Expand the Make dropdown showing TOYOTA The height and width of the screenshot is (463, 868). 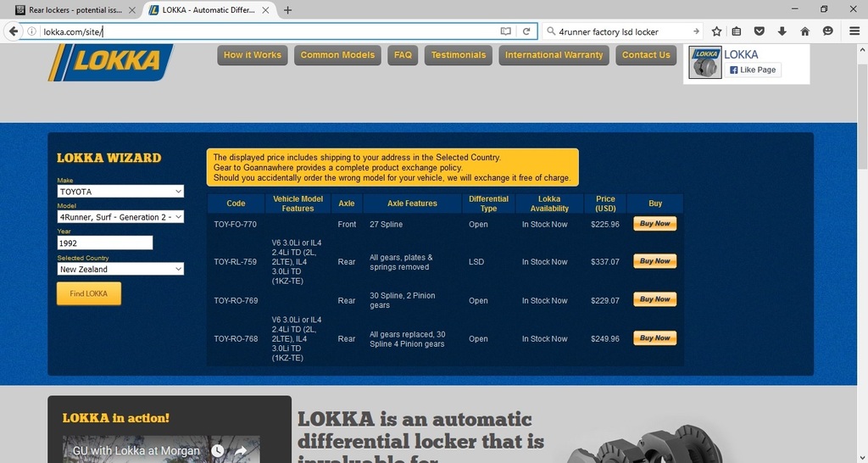pos(120,192)
